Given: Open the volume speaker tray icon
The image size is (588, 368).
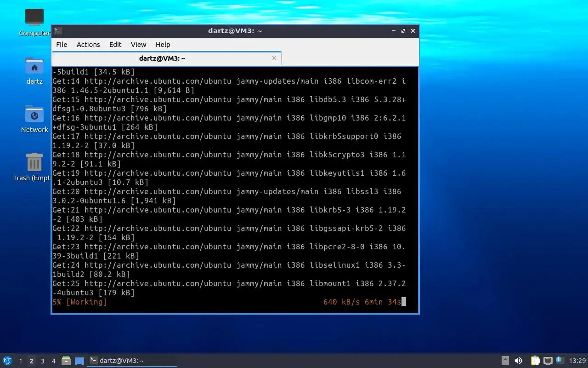Looking at the screenshot, I should click(x=518, y=361).
